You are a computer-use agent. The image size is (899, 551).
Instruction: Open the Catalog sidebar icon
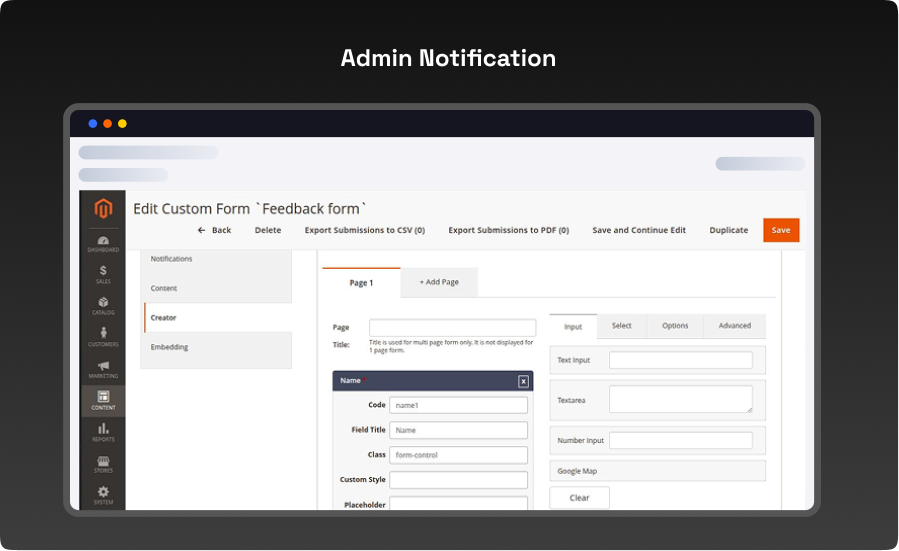coord(103,305)
